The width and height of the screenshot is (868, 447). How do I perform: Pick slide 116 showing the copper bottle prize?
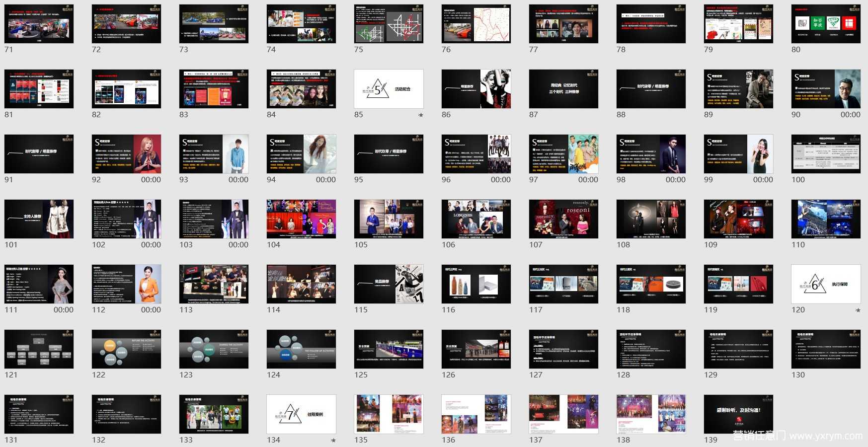(x=476, y=284)
